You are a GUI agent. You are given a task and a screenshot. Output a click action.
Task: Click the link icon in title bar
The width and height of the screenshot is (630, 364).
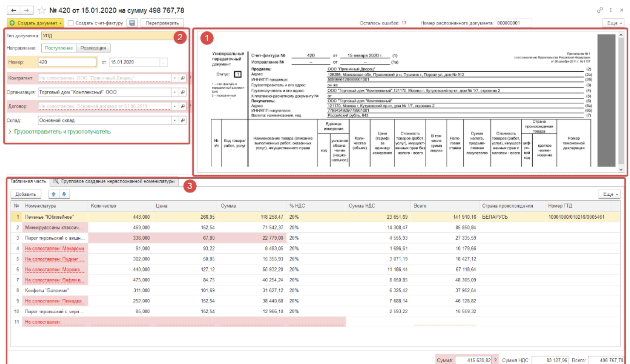600,10
